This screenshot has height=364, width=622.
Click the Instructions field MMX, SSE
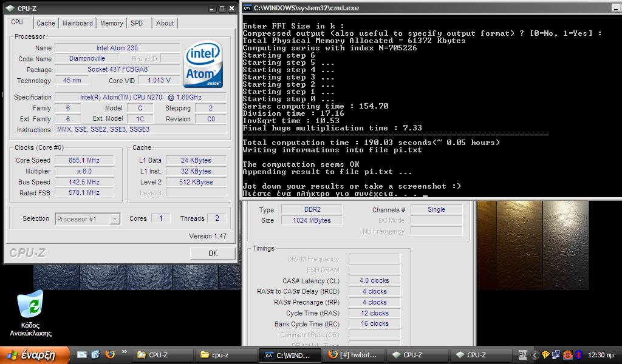[141, 129]
